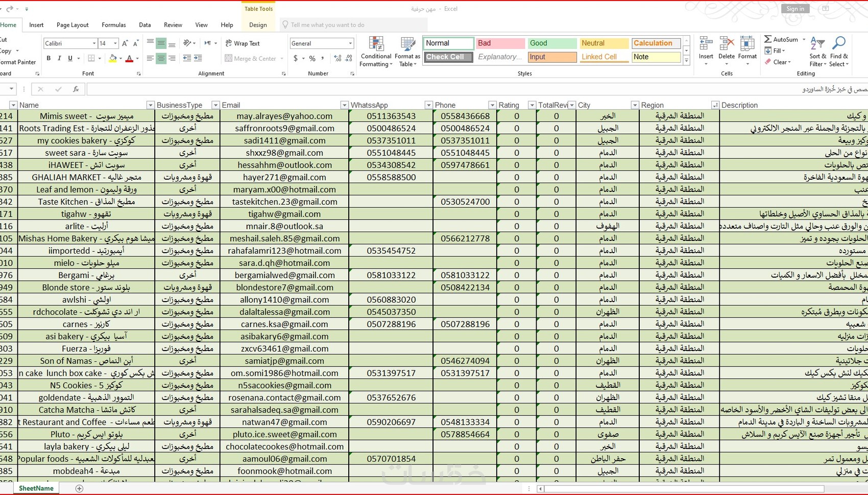Open the City column filter dropdown
This screenshot has height=495, width=868.
coord(635,105)
